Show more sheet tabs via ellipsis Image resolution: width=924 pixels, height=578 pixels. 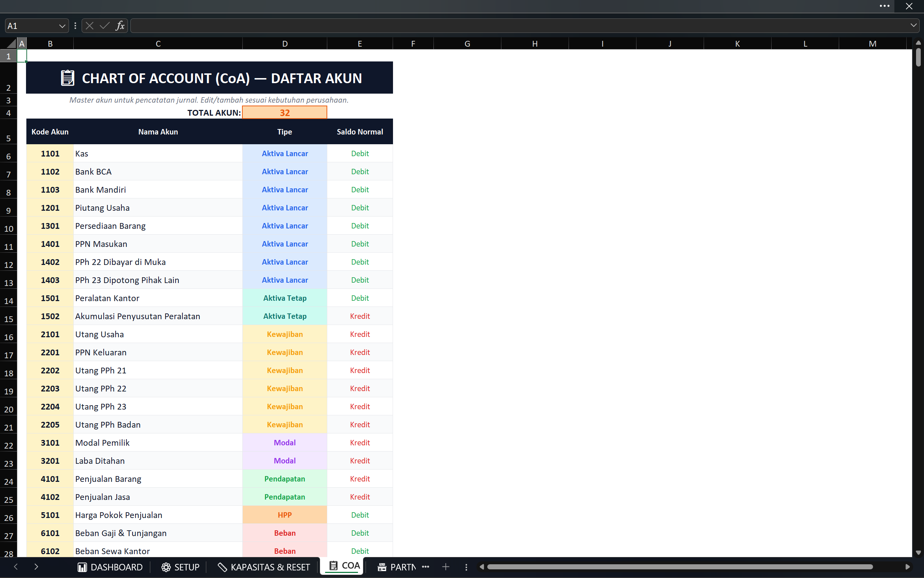coord(426,567)
